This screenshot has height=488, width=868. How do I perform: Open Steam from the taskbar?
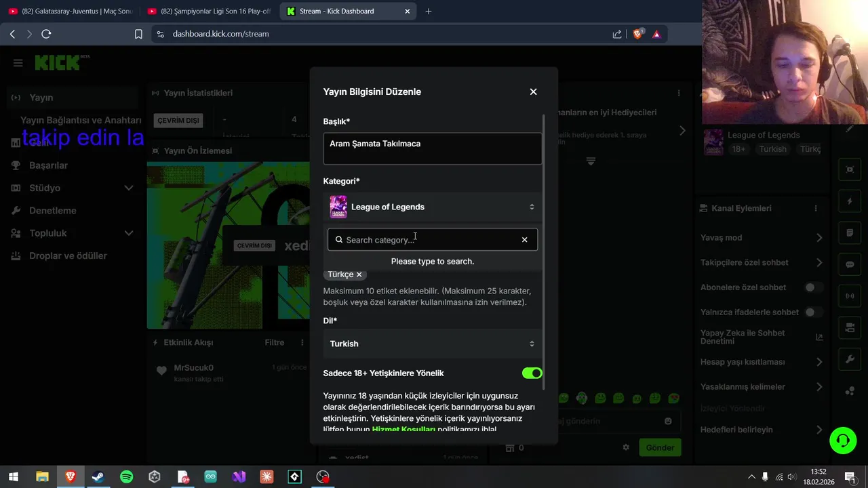coord(98,476)
